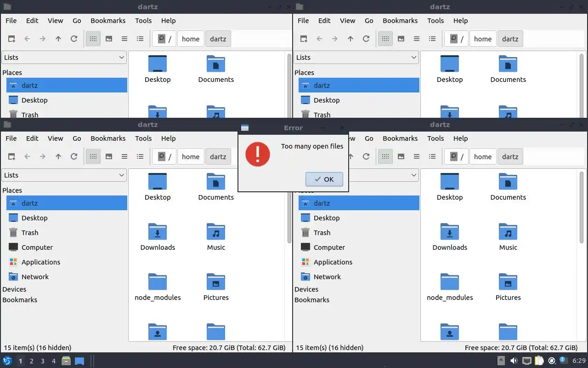Switch upper-right window to compact view
Viewport: 588px width, 368px height.
coord(417,39)
